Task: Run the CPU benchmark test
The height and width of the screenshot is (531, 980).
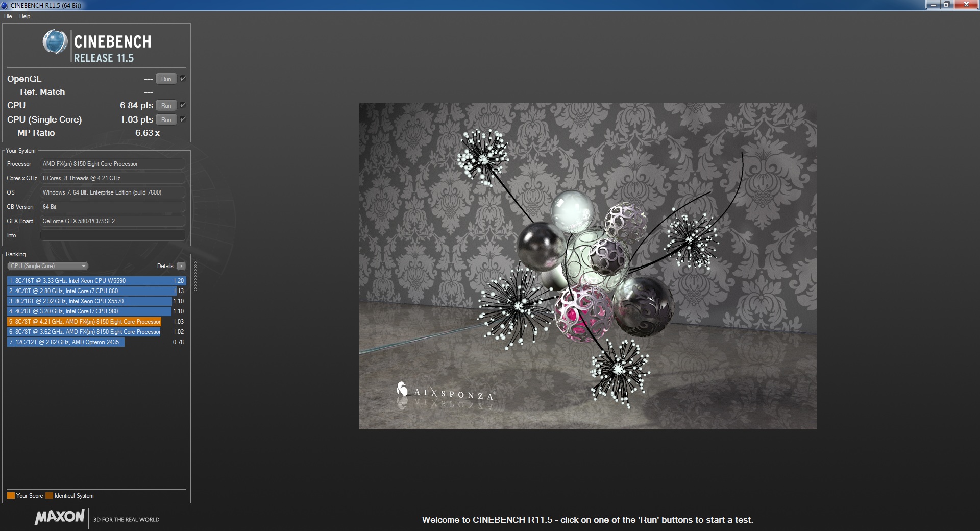Action: click(166, 105)
